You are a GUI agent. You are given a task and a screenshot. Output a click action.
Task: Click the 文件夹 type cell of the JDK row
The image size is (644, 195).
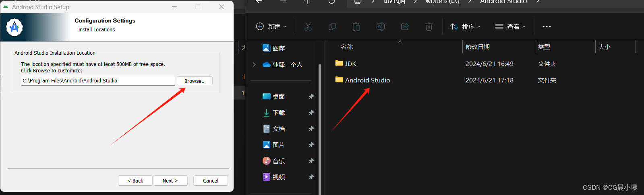(x=547, y=64)
